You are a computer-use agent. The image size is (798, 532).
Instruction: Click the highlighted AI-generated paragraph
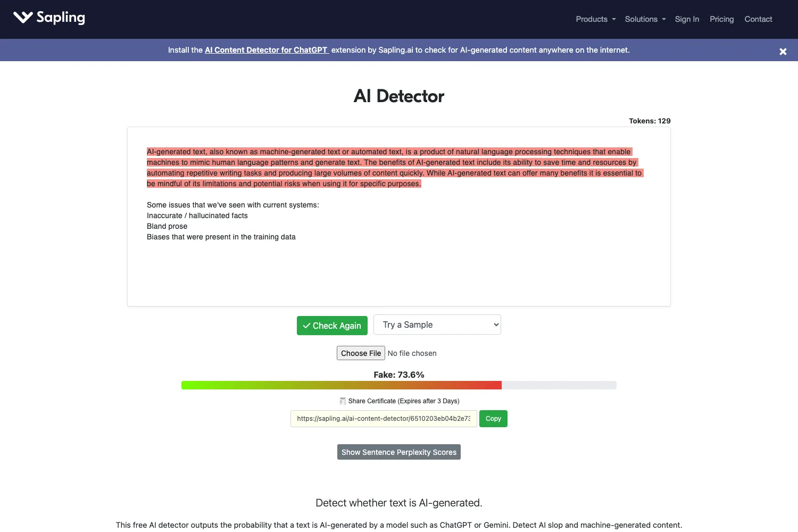[x=395, y=168]
